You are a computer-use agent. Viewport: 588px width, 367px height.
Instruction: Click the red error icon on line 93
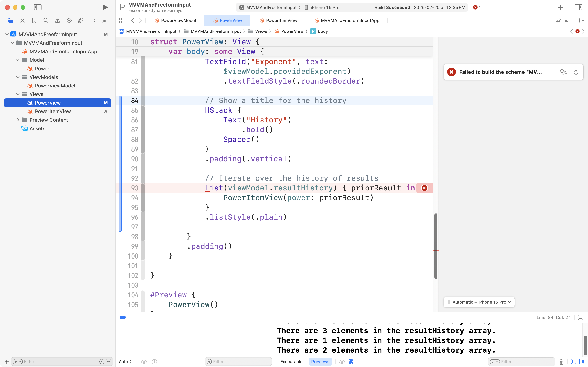click(424, 188)
